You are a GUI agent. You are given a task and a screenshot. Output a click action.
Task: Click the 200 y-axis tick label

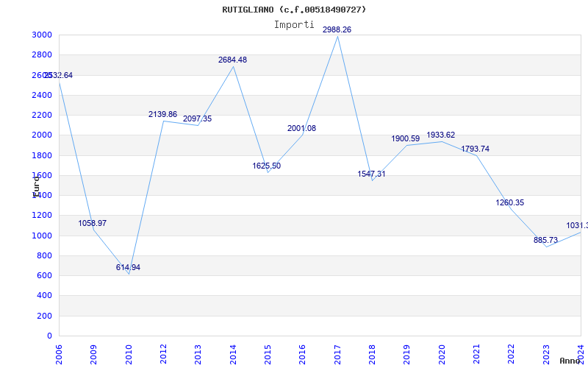46,316
